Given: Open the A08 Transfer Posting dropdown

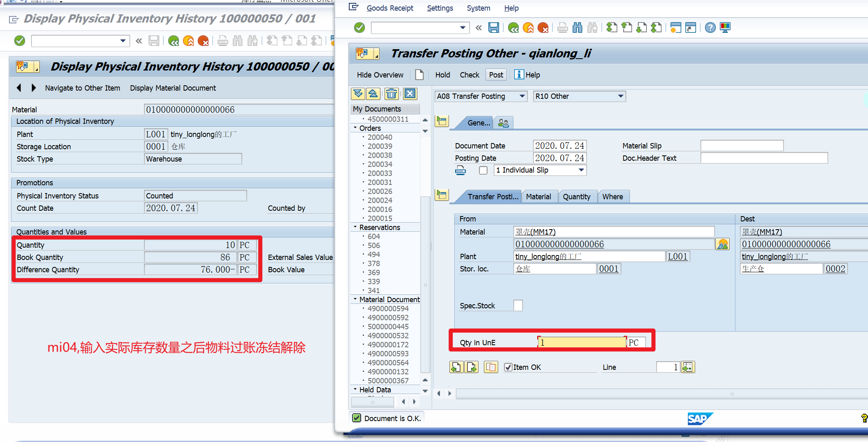Looking at the screenshot, I should [x=522, y=96].
